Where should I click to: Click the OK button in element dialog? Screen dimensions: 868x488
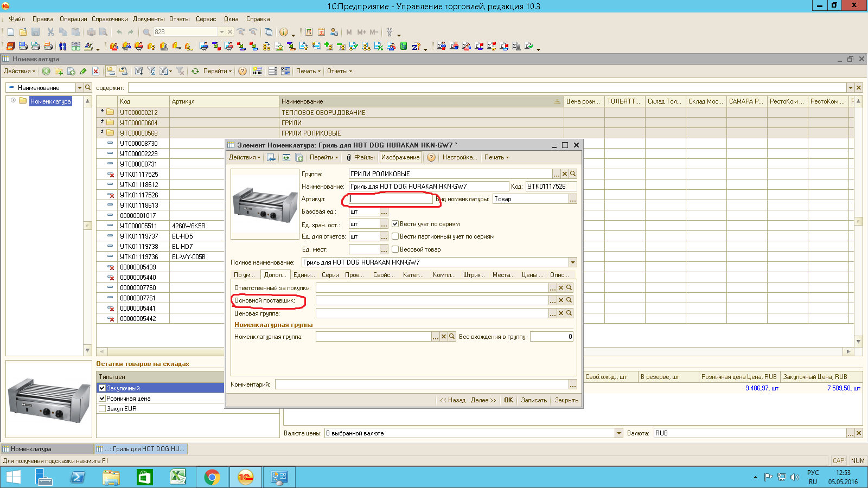point(508,400)
